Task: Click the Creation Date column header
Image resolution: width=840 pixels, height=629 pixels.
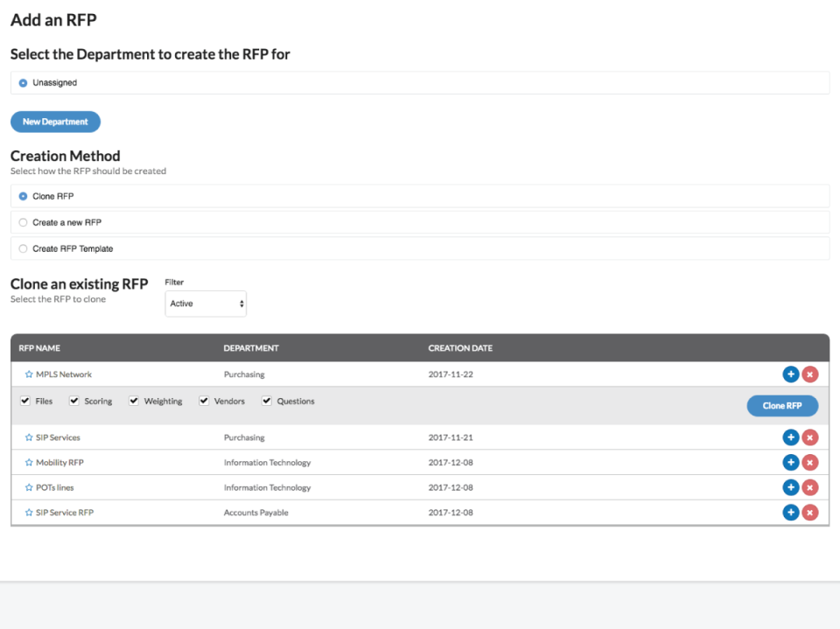Action: point(460,348)
